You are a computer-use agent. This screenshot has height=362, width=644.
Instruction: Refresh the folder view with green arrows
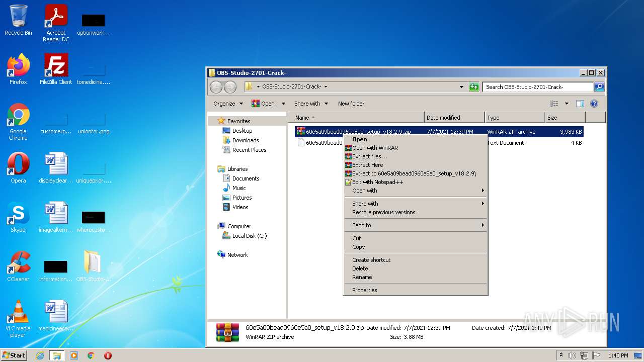(474, 87)
